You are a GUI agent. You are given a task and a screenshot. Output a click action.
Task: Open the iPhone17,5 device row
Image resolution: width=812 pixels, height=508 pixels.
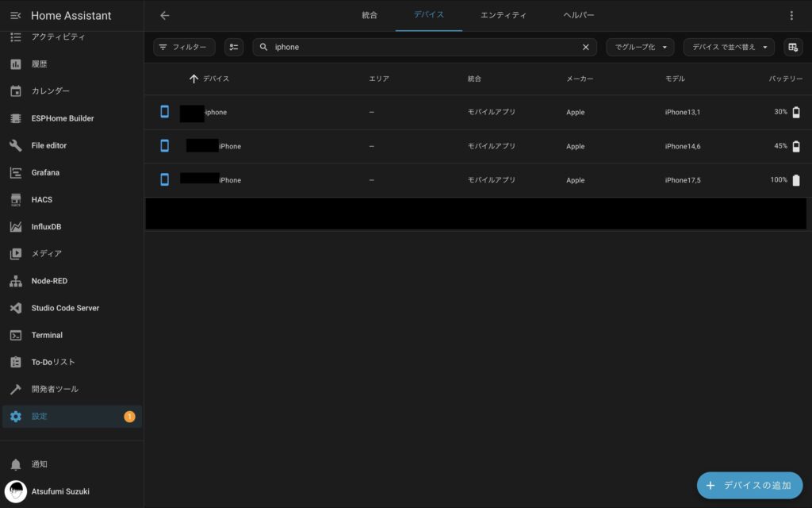click(476, 180)
